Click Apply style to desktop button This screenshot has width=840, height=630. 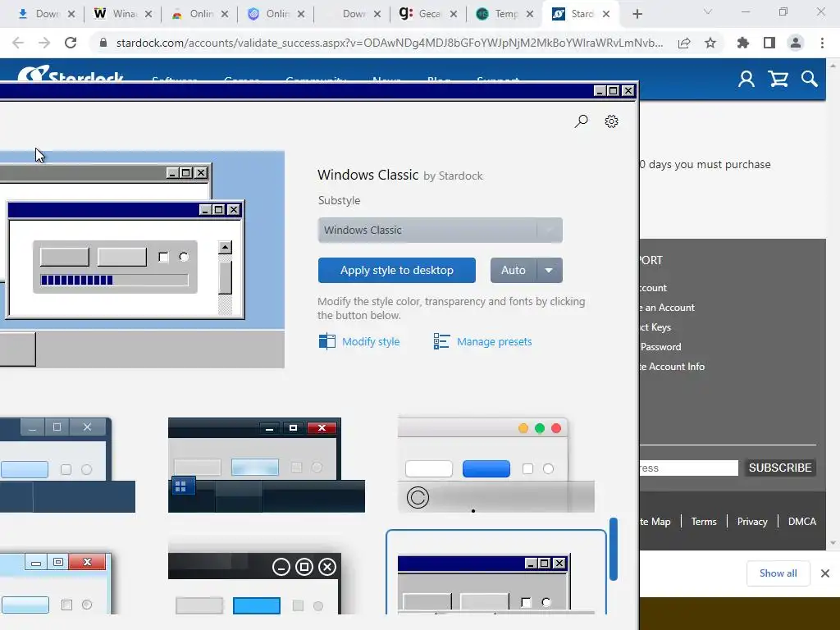click(x=396, y=270)
